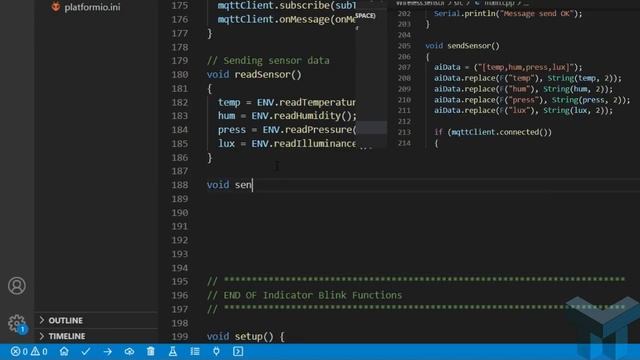Click the minimap highlight slider region
Screen dimensions: 640x360
tap(371, 127)
